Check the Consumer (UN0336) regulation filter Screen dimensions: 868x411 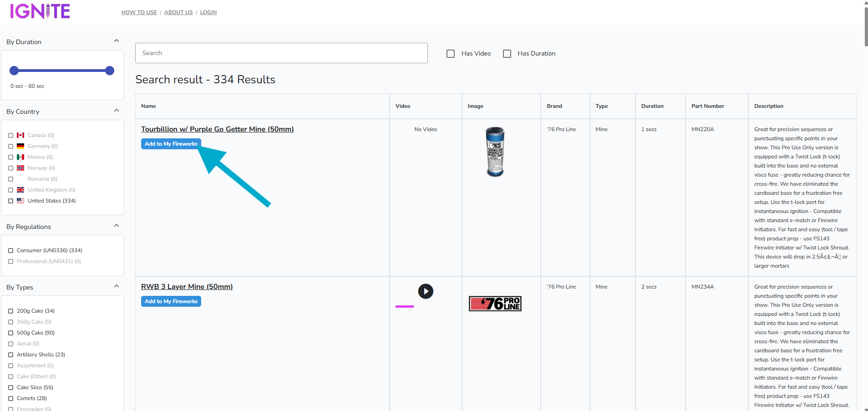coord(11,251)
